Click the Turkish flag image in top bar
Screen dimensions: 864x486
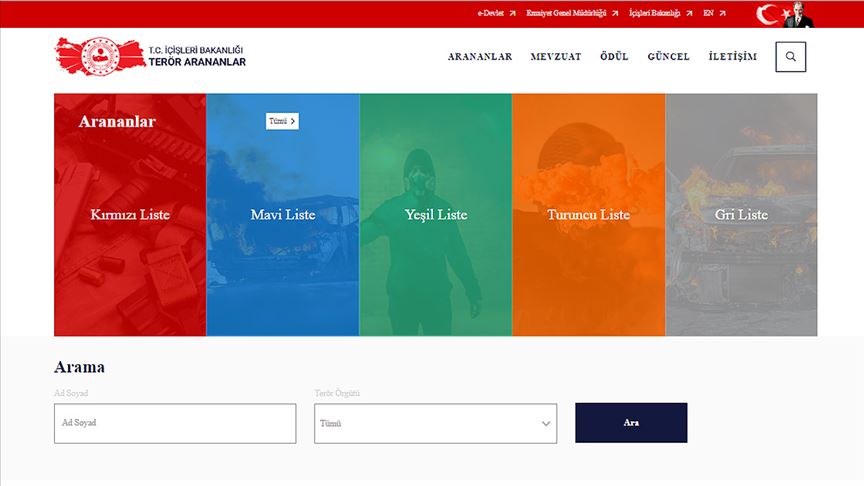coord(770,14)
